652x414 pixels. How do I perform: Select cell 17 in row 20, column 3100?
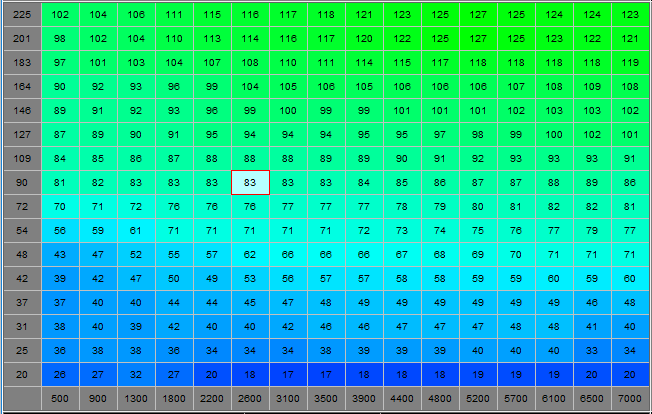pos(288,375)
